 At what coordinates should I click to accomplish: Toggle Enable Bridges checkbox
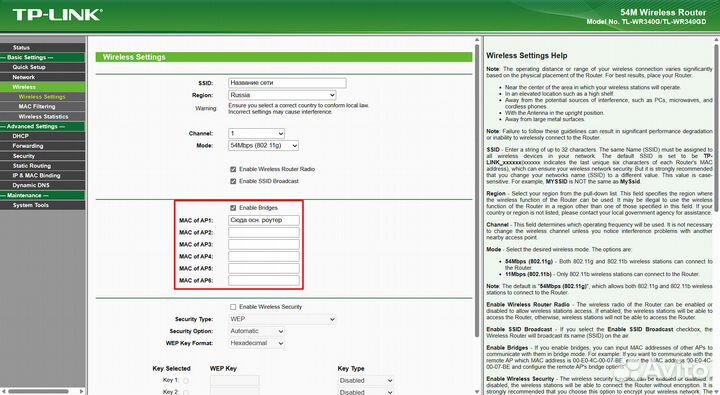coord(233,208)
